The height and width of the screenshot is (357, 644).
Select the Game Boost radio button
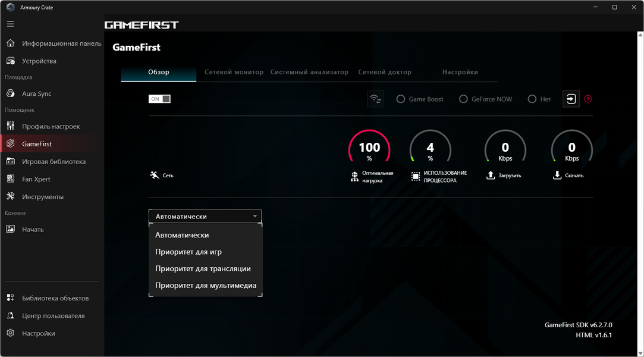[x=400, y=99]
